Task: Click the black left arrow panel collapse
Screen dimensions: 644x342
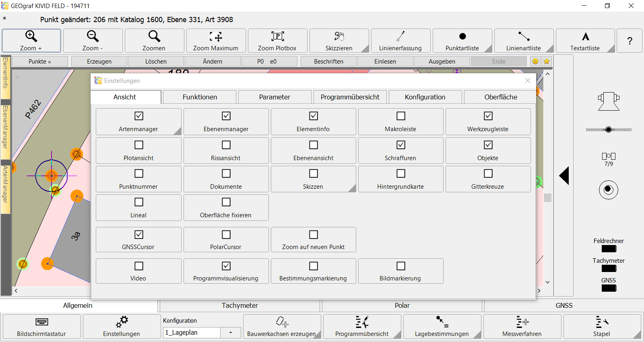Action: pyautogui.click(x=564, y=176)
